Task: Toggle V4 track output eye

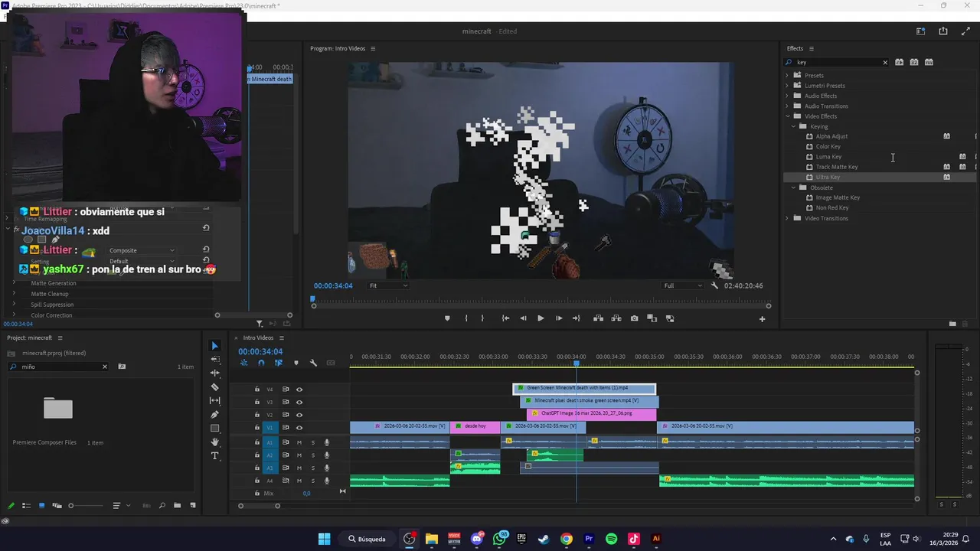Action: tap(299, 390)
